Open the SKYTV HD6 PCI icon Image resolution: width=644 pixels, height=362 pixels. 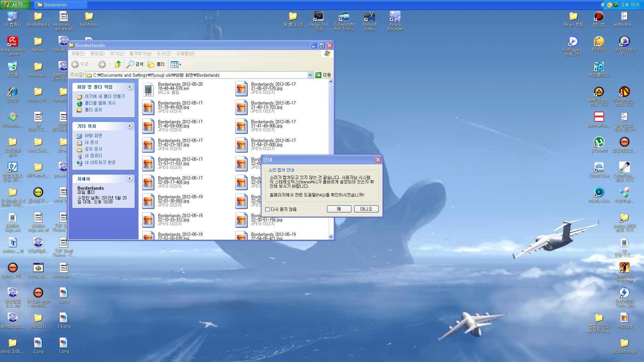click(624, 46)
